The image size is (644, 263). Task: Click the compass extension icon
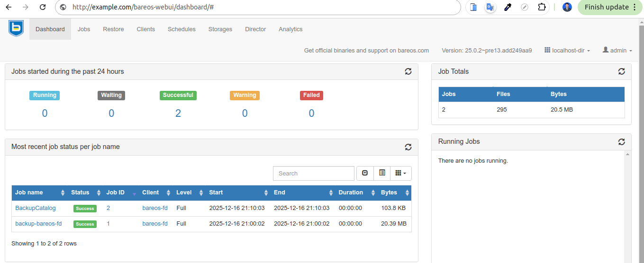coord(525,7)
